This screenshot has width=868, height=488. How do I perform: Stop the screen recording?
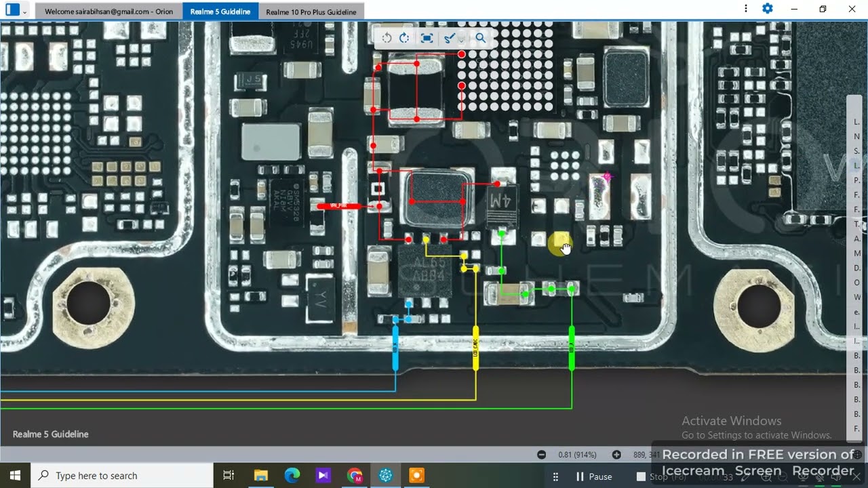(x=661, y=476)
